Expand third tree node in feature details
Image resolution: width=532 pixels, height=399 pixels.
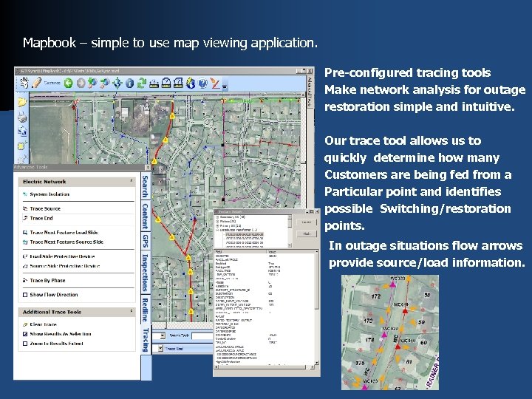click(x=217, y=225)
